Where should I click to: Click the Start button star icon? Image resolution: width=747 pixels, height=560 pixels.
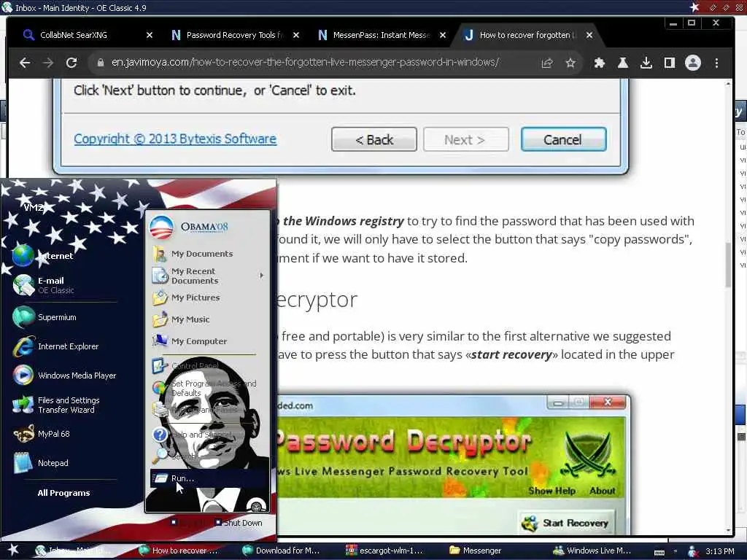click(13, 551)
